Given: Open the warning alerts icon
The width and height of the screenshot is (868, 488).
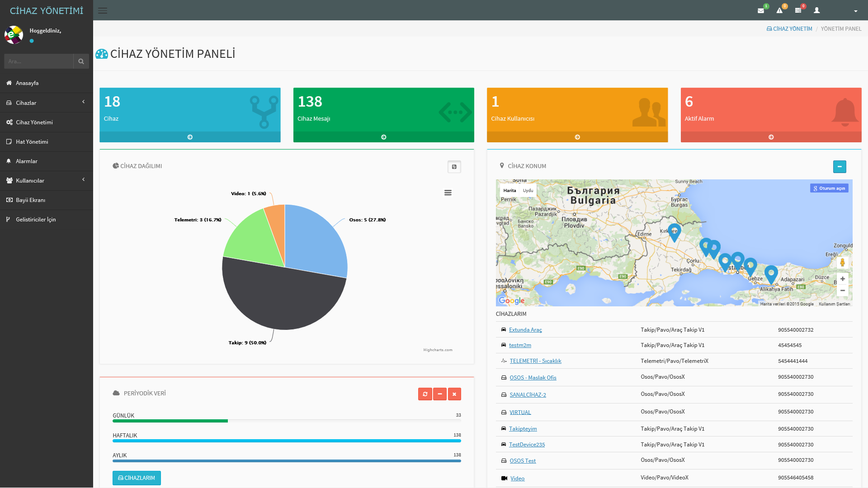Looking at the screenshot, I should (x=779, y=10).
